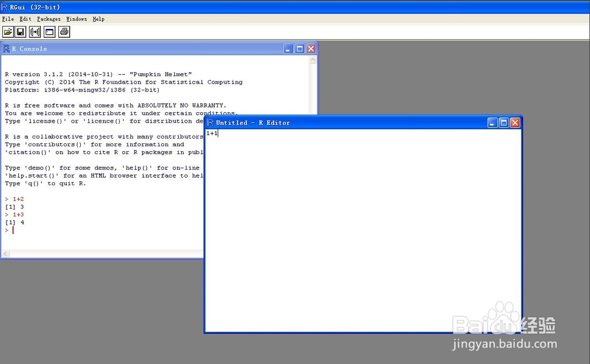Click the empty console prompt line
This screenshot has height=364, width=590.
9,230
